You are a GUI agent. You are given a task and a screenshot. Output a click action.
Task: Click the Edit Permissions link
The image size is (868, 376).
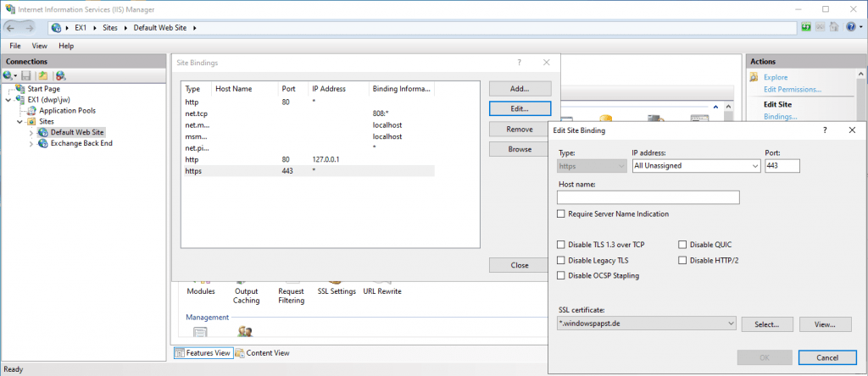point(792,89)
